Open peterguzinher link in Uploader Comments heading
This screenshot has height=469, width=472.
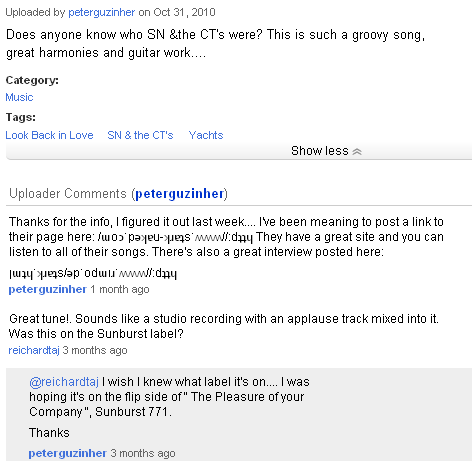pyautogui.click(x=179, y=194)
